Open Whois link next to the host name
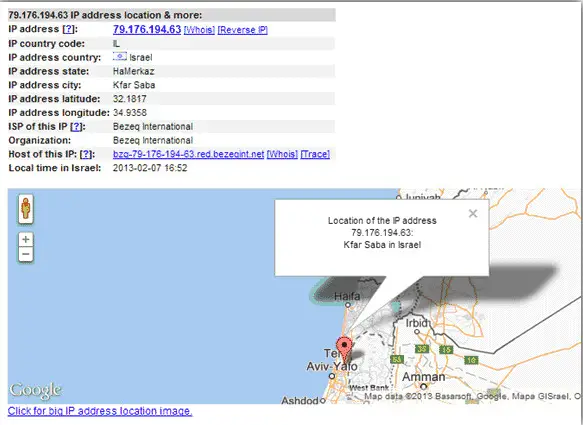This screenshot has width=583, height=425. coord(282,154)
